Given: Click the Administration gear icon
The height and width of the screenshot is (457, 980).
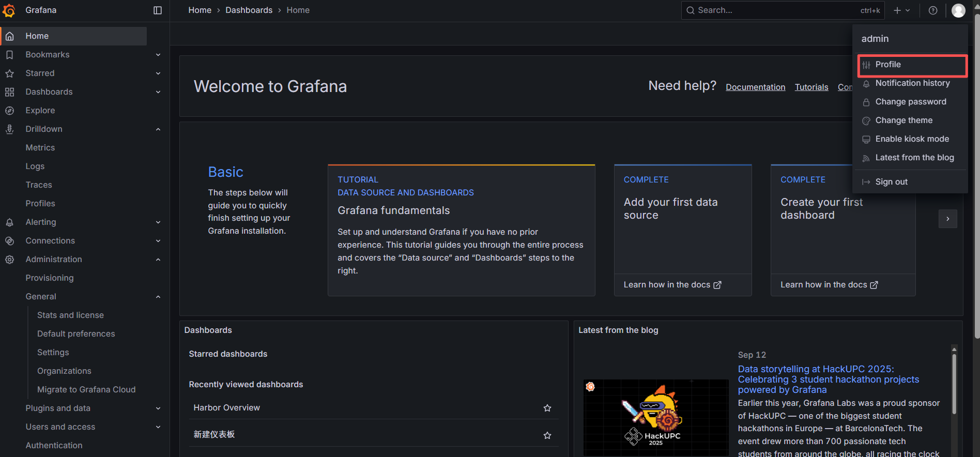Looking at the screenshot, I should 9,260.
